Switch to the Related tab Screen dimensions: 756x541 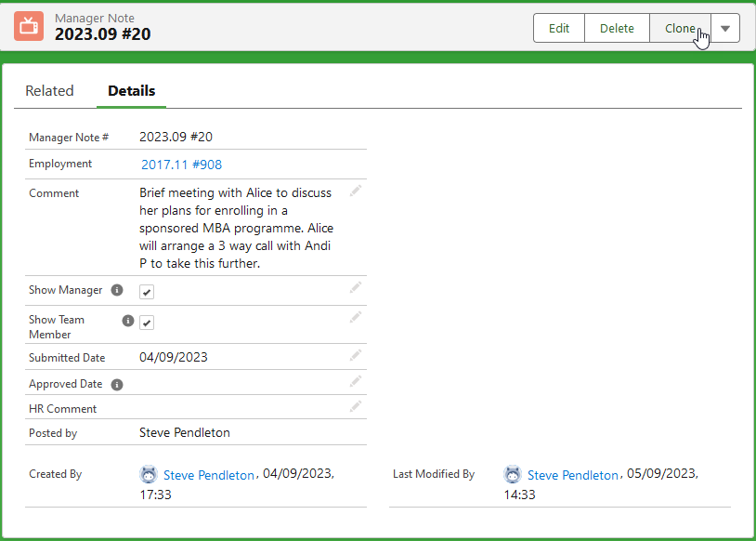[49, 91]
